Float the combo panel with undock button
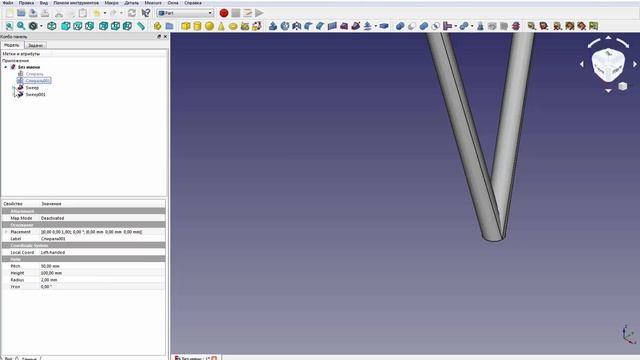 [159, 37]
